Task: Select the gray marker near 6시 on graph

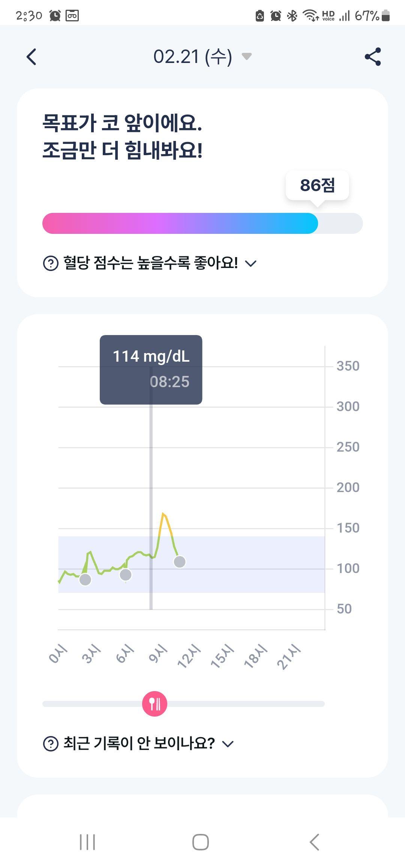Action: pyautogui.click(x=126, y=575)
